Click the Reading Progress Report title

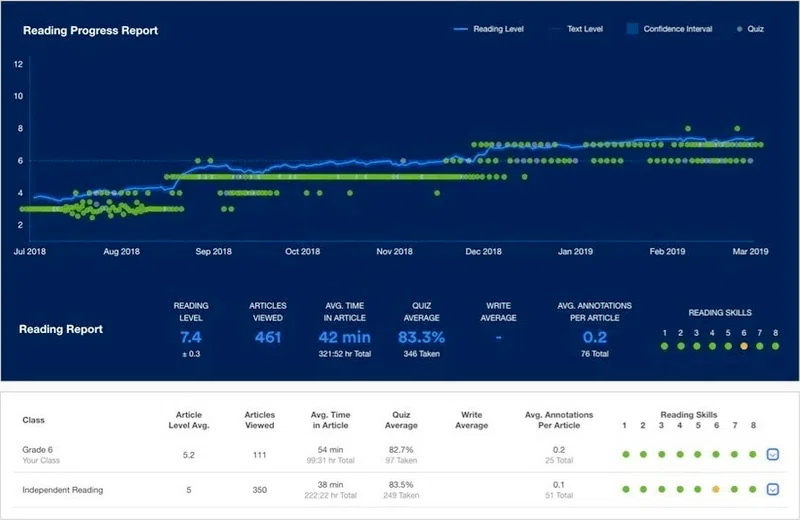[90, 31]
